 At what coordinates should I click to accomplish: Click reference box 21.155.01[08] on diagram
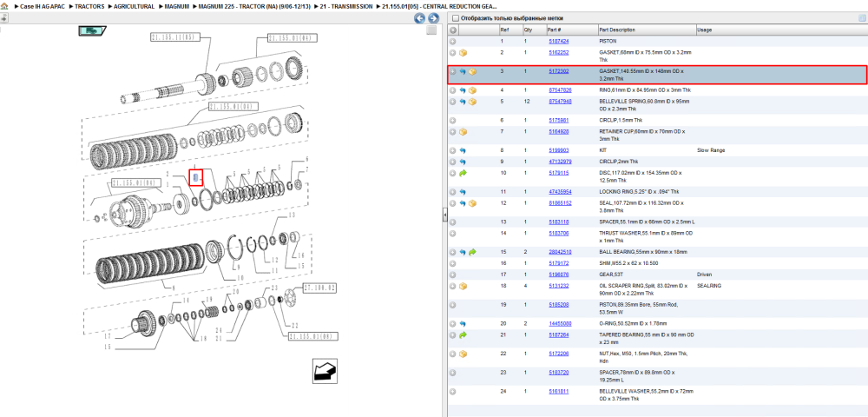pyautogui.click(x=314, y=336)
